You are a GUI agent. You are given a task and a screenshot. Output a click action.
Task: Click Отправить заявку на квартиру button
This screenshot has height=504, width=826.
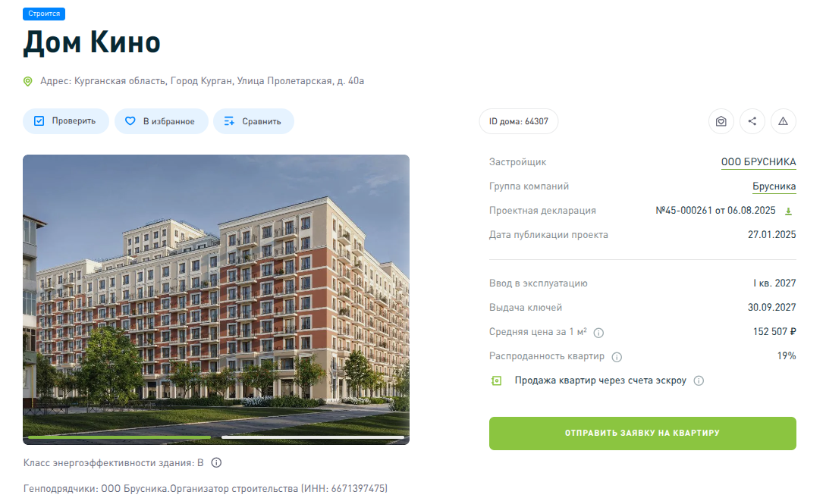tap(642, 433)
